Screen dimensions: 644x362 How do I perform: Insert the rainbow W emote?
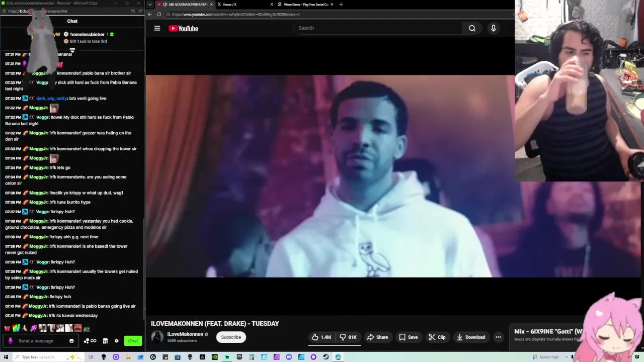pos(16,328)
